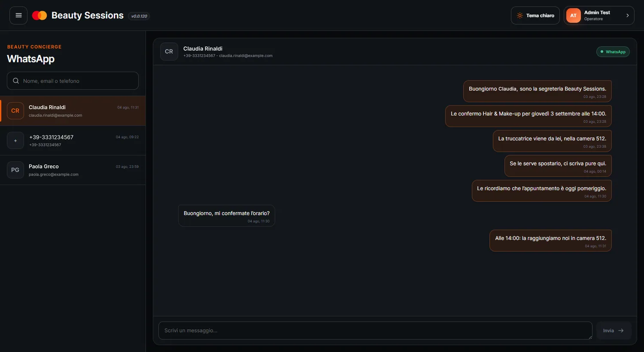
Task: Click the search magnifier icon
Action: tap(16, 81)
